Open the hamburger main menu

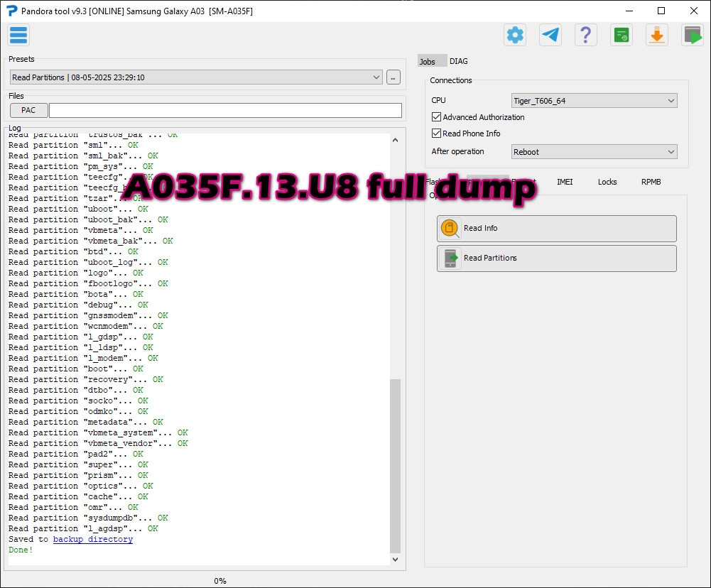click(18, 35)
